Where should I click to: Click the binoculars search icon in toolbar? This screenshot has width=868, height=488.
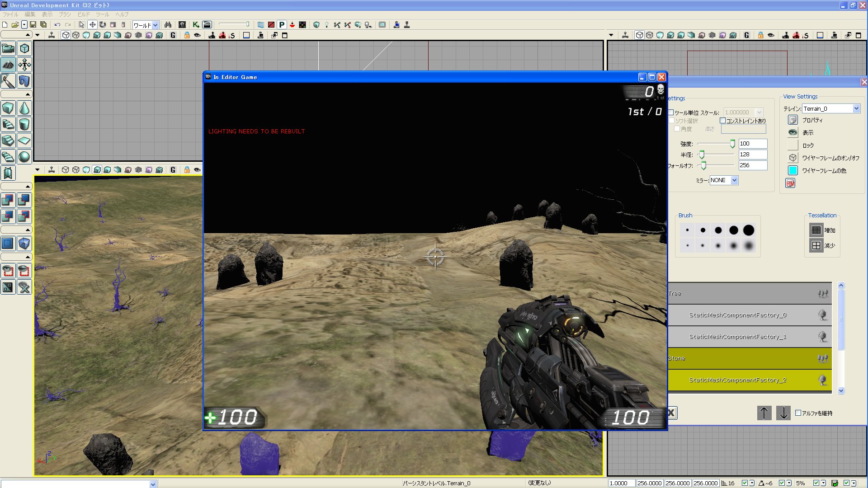[168, 25]
